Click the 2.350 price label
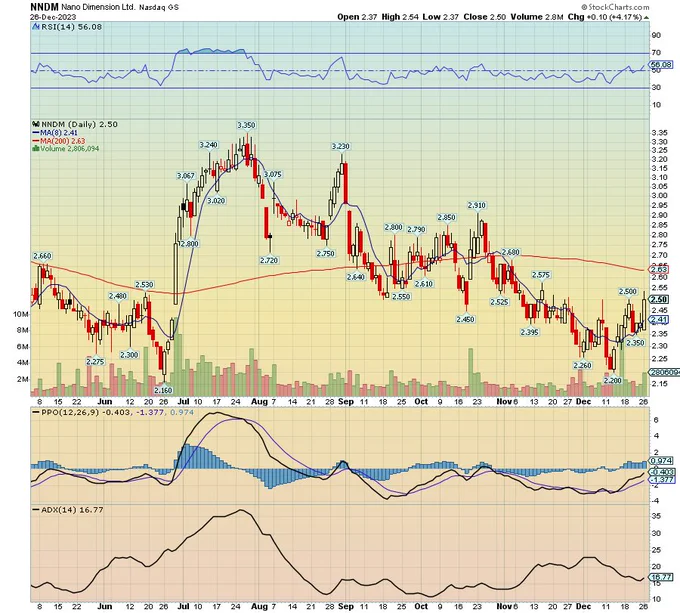This screenshot has height=613, width=680. pyautogui.click(x=636, y=343)
